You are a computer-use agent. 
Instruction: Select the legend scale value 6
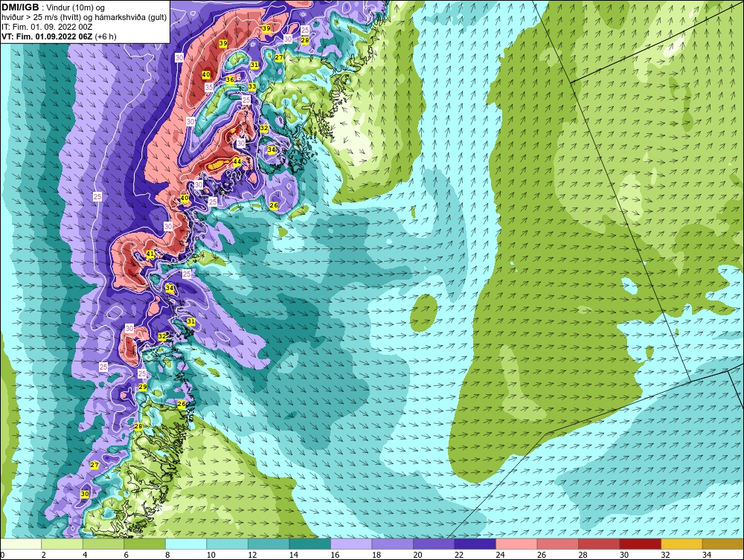[126, 555]
